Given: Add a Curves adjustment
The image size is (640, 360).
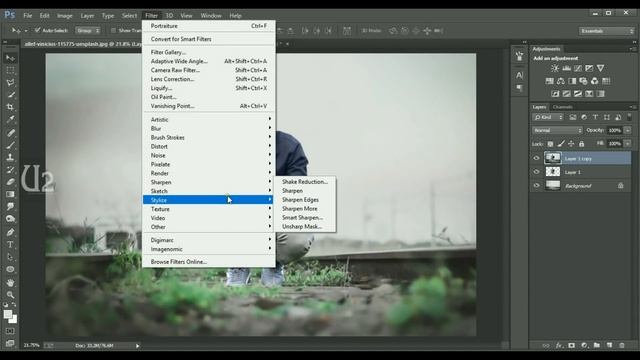Looking at the screenshot, I should point(578,68).
